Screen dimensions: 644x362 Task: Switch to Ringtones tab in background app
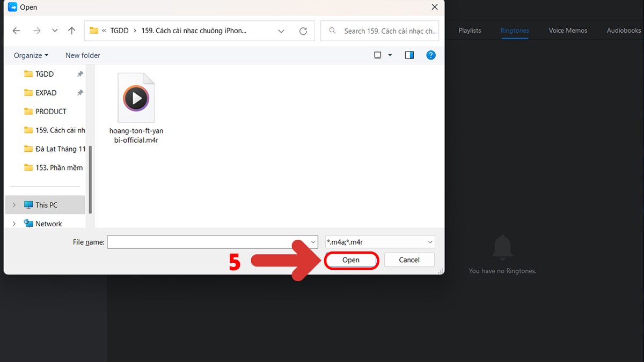[515, 31]
